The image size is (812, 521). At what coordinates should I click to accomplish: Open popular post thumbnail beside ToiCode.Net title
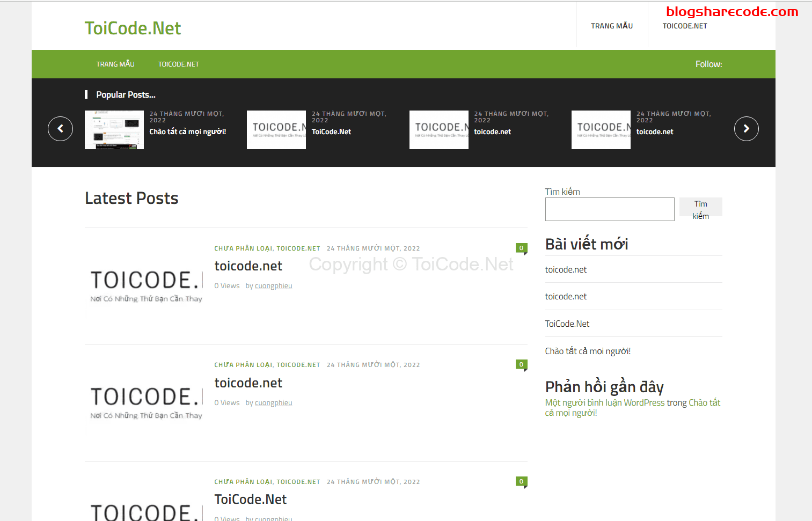click(x=276, y=130)
